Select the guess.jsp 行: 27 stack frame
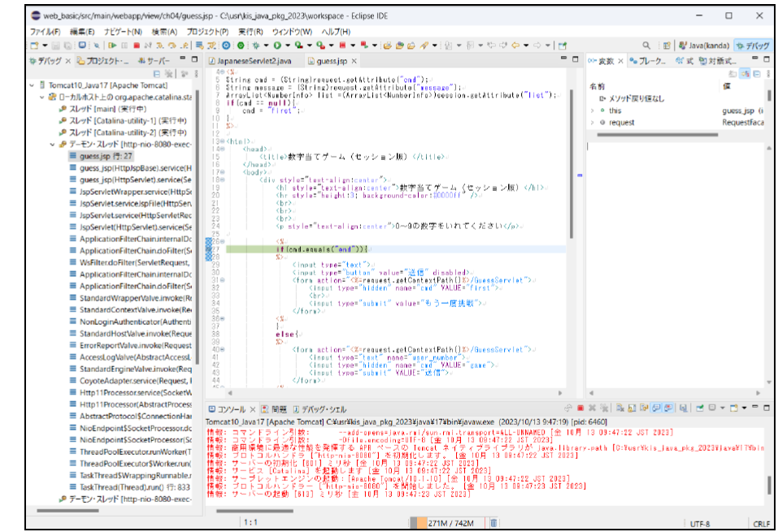The width and height of the screenshot is (778, 532). tap(106, 156)
